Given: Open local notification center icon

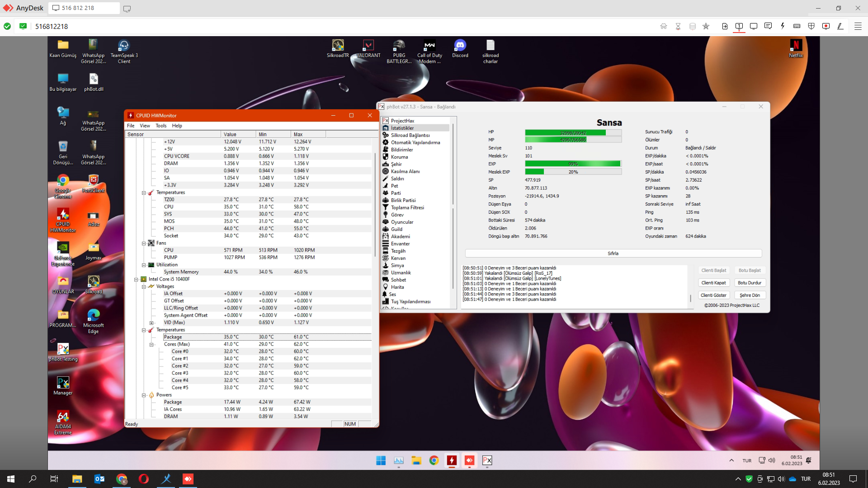Looking at the screenshot, I should point(853,479).
